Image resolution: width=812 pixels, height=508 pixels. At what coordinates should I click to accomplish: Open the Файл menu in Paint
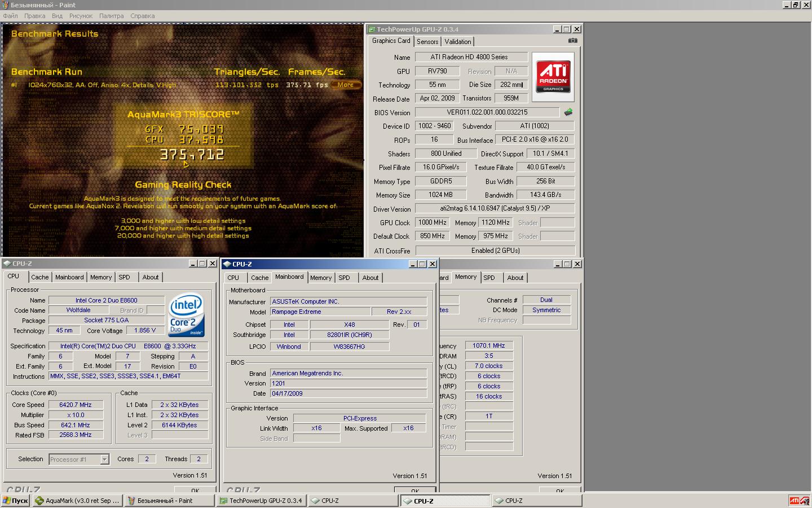click(x=11, y=16)
